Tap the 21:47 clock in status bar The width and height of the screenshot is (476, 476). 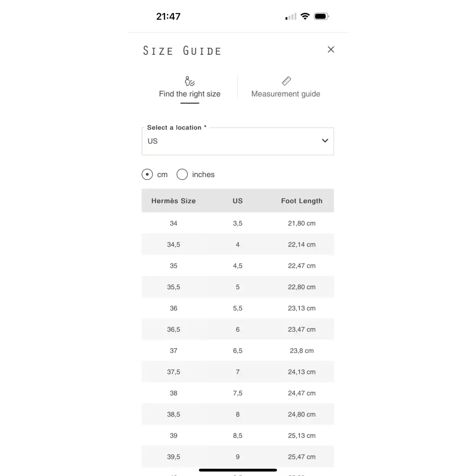coord(168,17)
